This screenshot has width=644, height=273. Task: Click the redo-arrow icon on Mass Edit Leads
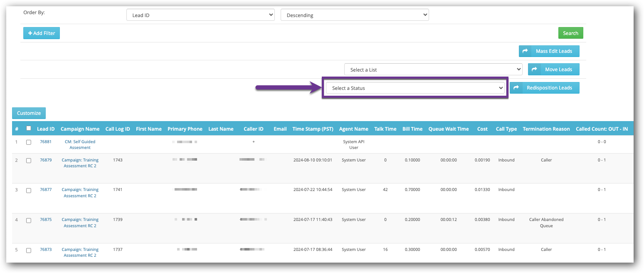click(x=526, y=51)
